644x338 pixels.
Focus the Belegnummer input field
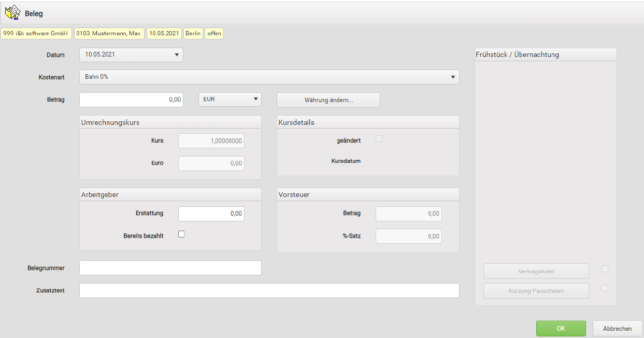click(x=170, y=268)
